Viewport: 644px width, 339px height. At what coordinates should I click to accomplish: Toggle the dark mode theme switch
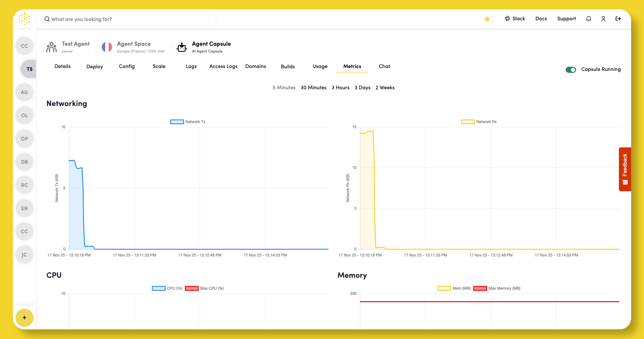pyautogui.click(x=489, y=19)
